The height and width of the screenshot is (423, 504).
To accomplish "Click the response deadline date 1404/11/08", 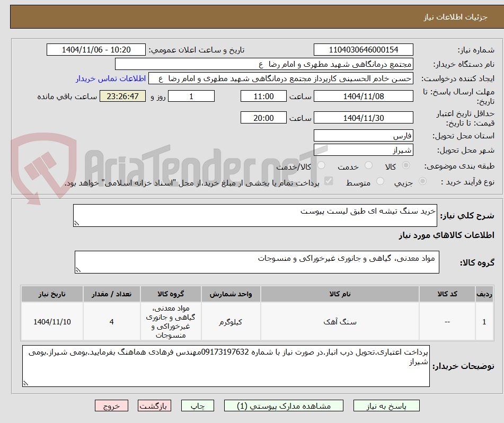I will click(x=363, y=96).
